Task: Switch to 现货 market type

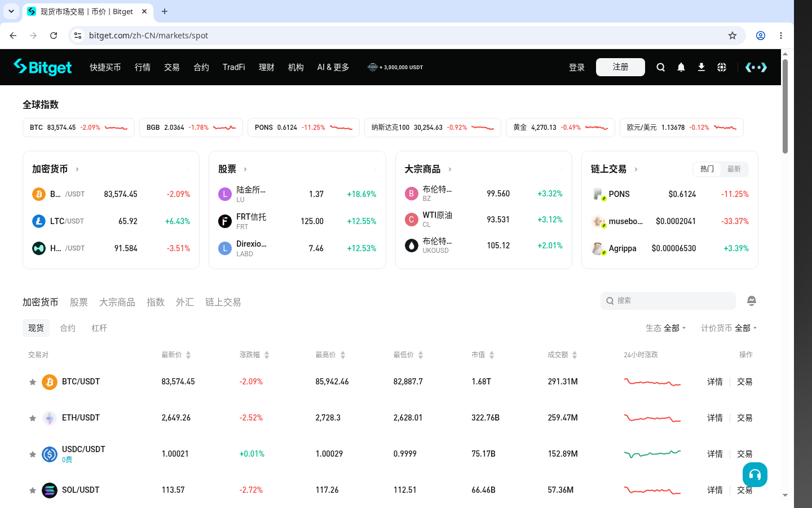Action: [x=36, y=328]
